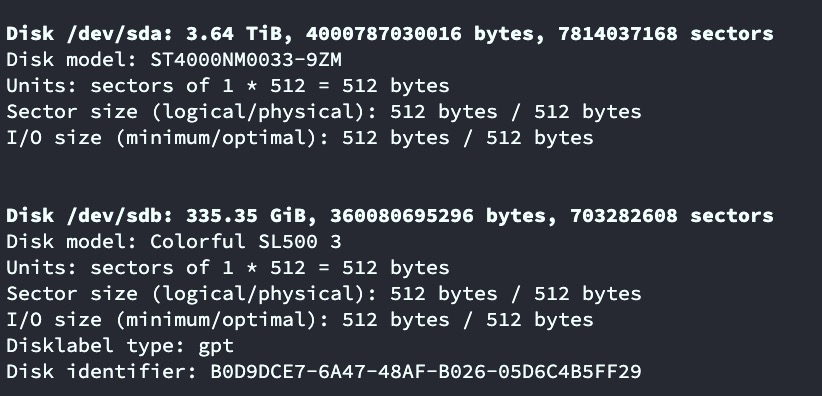This screenshot has height=396, width=822.
Task: Click the Disk identifier label text
Action: [102, 372]
